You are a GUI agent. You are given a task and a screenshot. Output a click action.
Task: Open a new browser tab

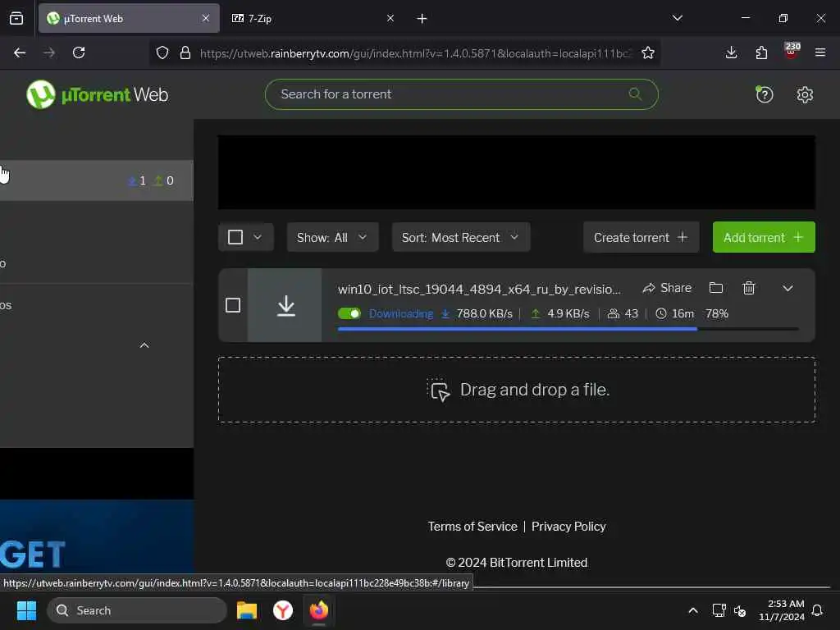[x=422, y=19]
